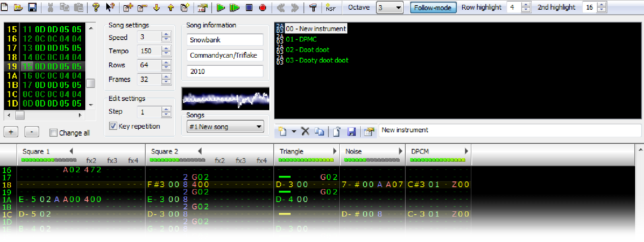
Task: Save instrument floppy icon
Action: point(351,131)
